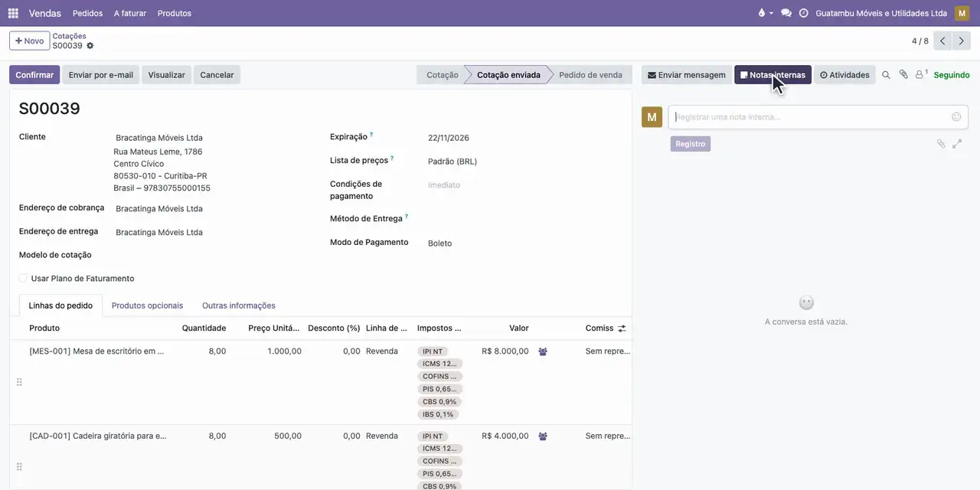Open the emoji picker in note field
Viewport: 980px width, 490px height.
pyautogui.click(x=956, y=117)
